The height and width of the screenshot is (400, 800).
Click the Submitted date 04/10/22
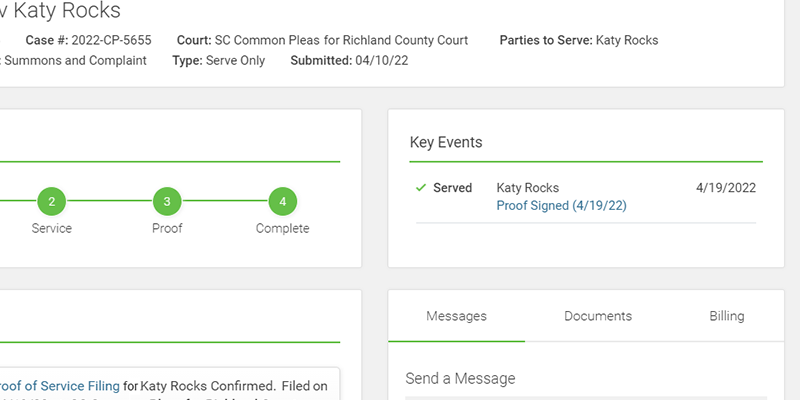tap(381, 61)
